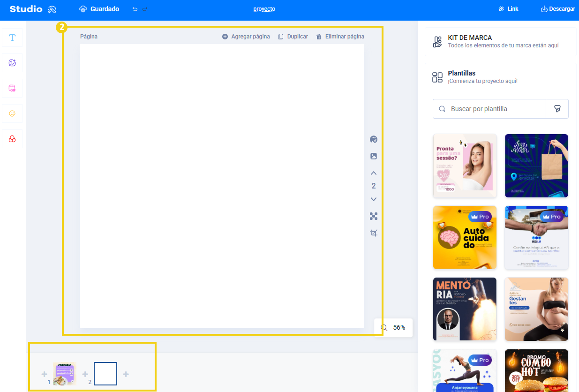Open the image upload tool in sidebar

point(12,63)
